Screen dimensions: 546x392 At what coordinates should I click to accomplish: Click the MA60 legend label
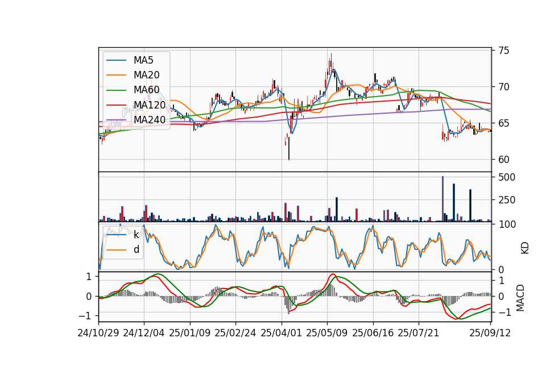tap(146, 90)
